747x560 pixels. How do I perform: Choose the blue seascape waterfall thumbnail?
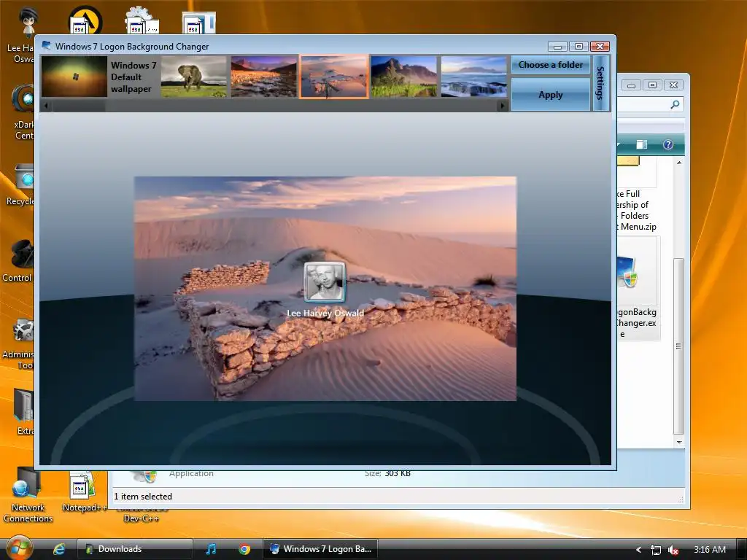click(x=474, y=77)
